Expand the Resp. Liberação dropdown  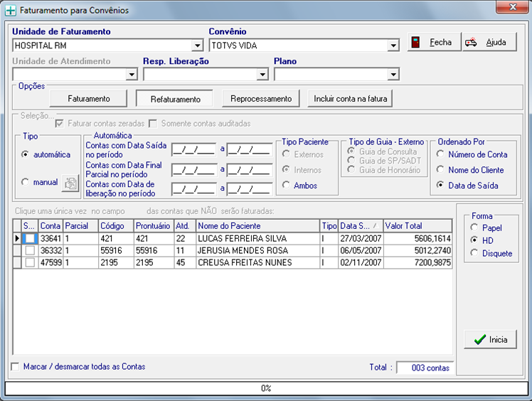(262, 74)
